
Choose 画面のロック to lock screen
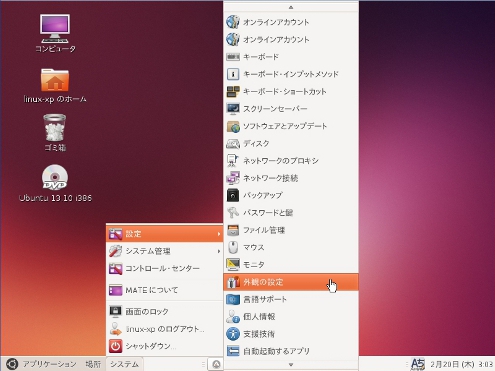pos(164,311)
